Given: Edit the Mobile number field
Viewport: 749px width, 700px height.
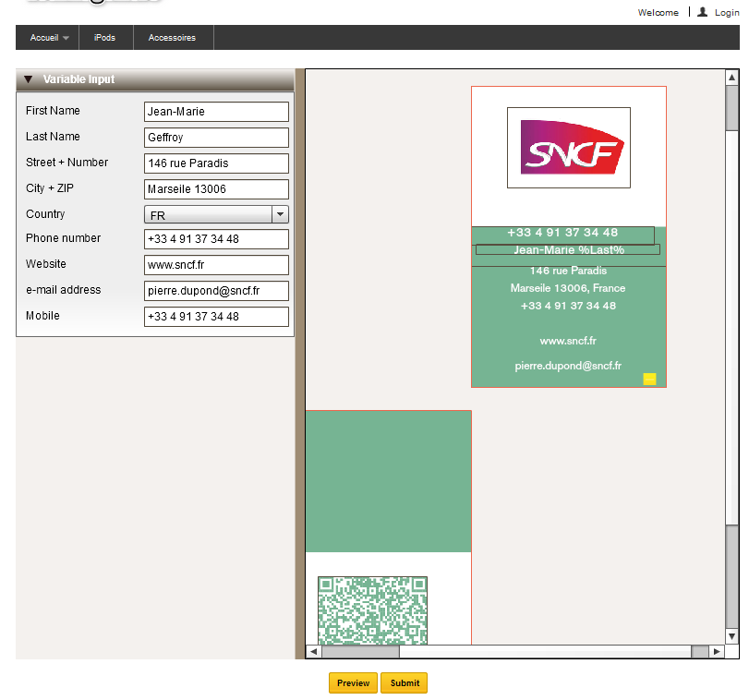Looking at the screenshot, I should point(216,317).
